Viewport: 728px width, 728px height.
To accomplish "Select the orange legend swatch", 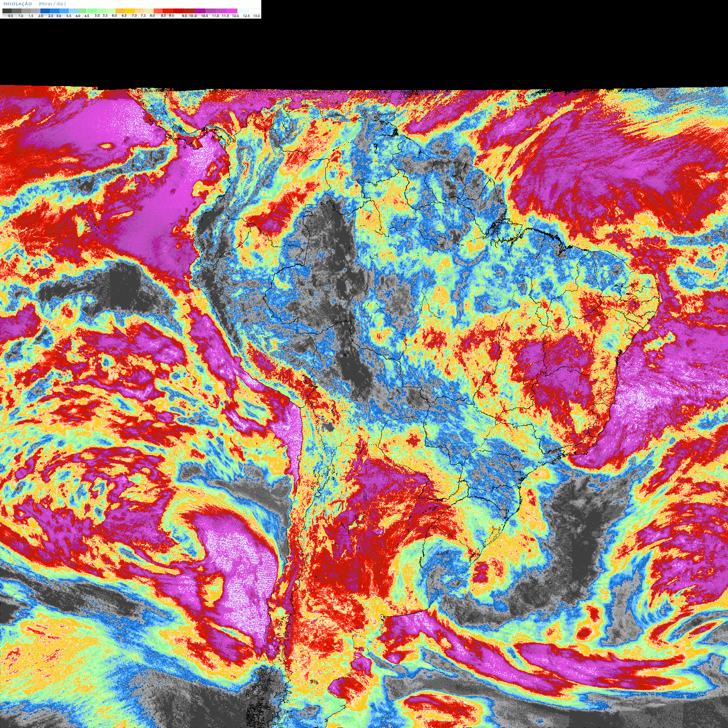I will tap(120, 11).
